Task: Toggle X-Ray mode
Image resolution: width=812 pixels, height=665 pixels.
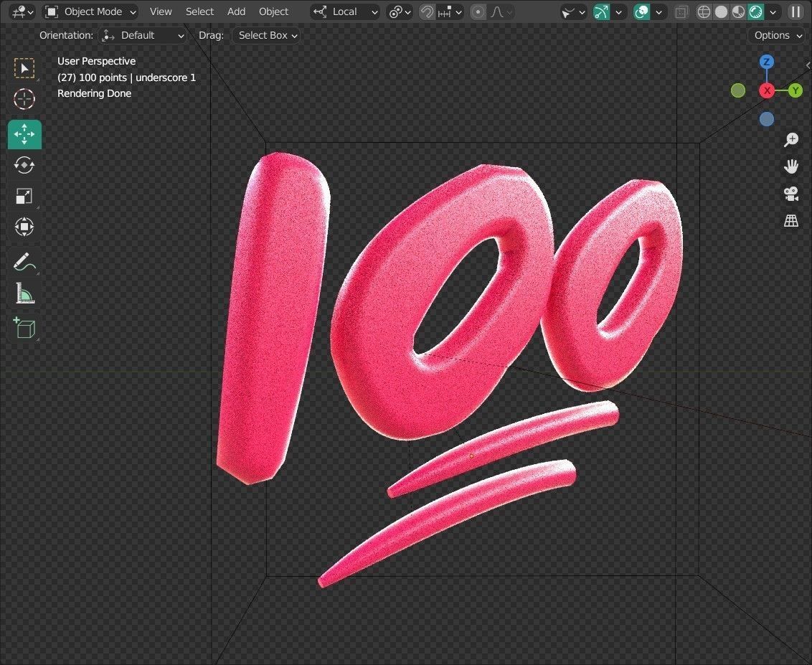Action: coord(681,12)
